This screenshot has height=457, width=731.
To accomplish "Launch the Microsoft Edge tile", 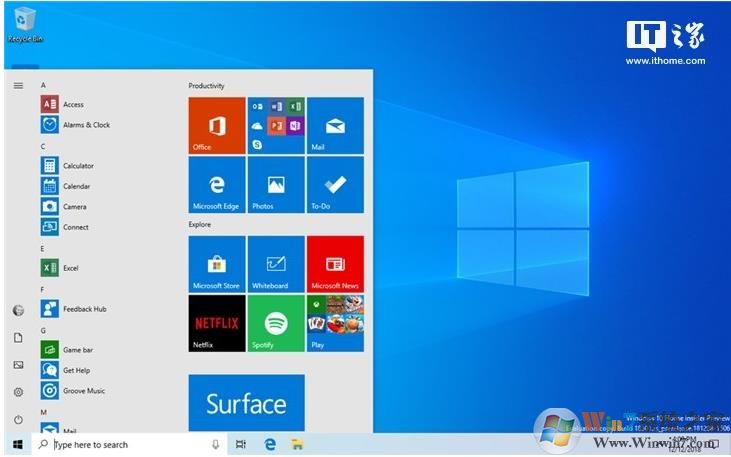I will 217,185.
